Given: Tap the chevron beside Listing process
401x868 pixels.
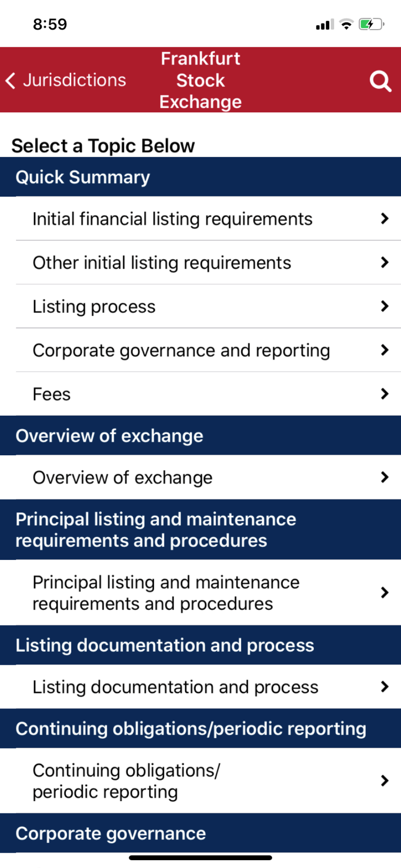Looking at the screenshot, I should tap(385, 306).
